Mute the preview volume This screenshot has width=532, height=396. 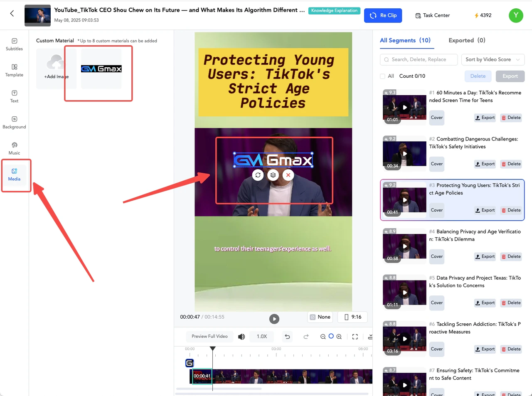pyautogui.click(x=241, y=337)
